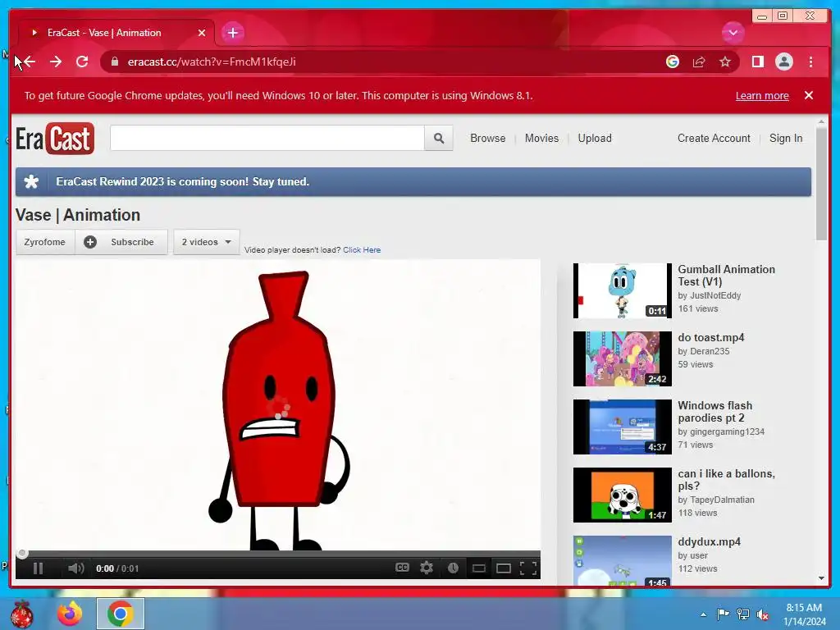The image size is (840, 630).
Task: Switch to small player size
Action: pyautogui.click(x=478, y=568)
